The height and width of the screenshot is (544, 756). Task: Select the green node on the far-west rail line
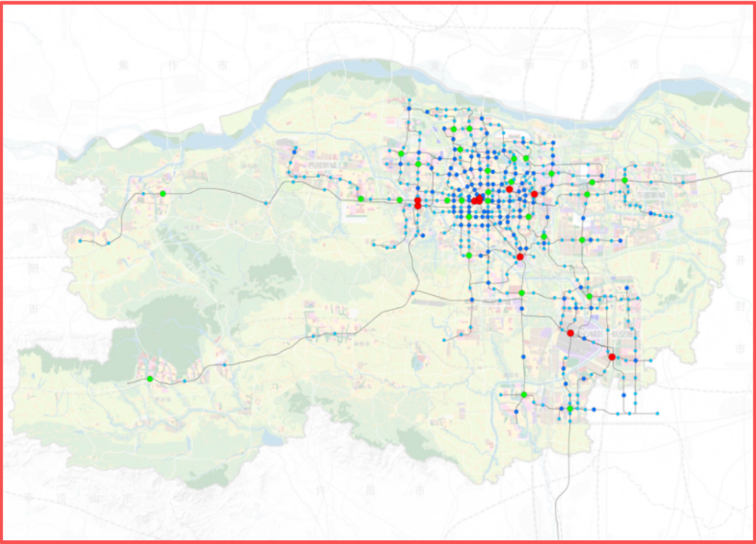pyautogui.click(x=163, y=194)
